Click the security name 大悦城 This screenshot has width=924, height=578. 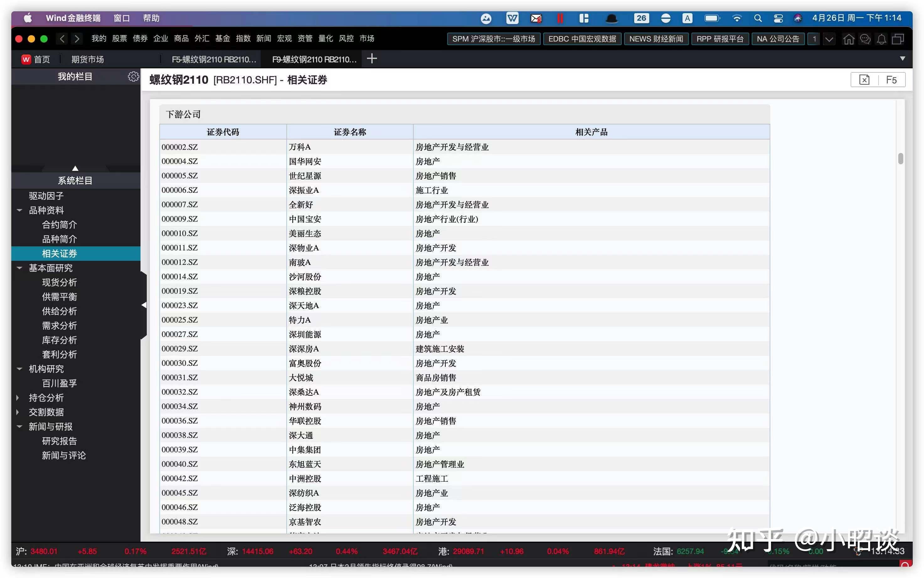300,378
